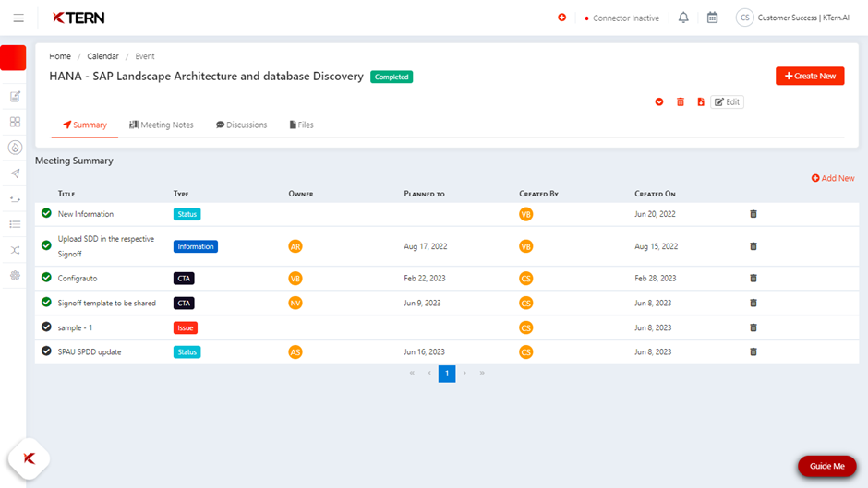Click the red circle chevron icon near Edit
The image size is (868, 488).
pyautogui.click(x=659, y=101)
